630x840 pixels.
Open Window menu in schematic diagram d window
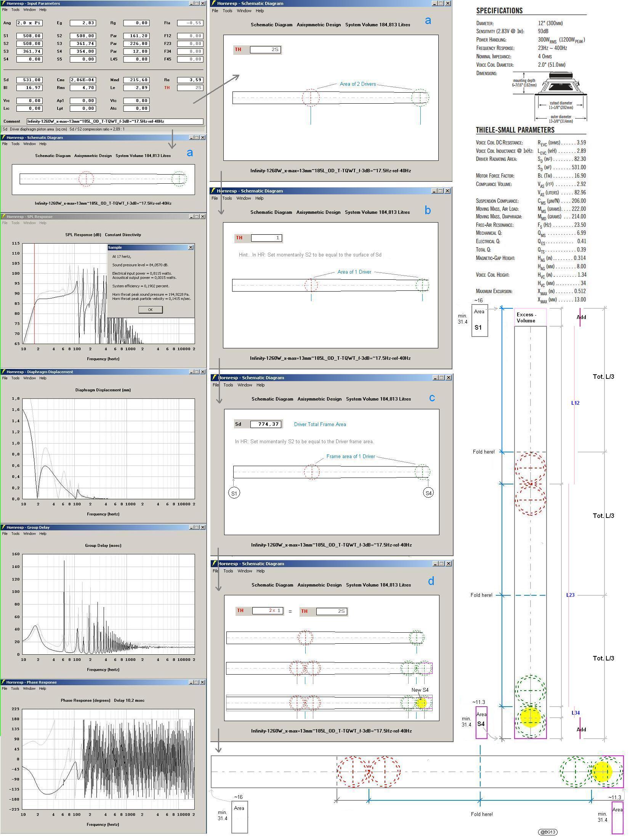245,571
